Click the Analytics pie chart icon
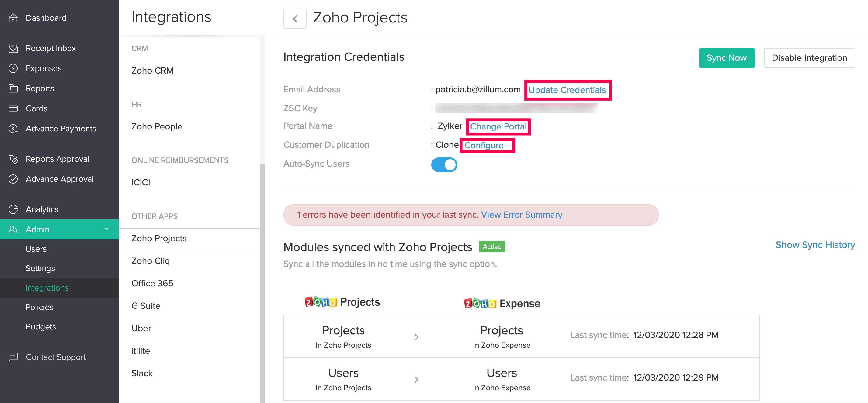Screen dimensions: 868x403 coord(13,209)
